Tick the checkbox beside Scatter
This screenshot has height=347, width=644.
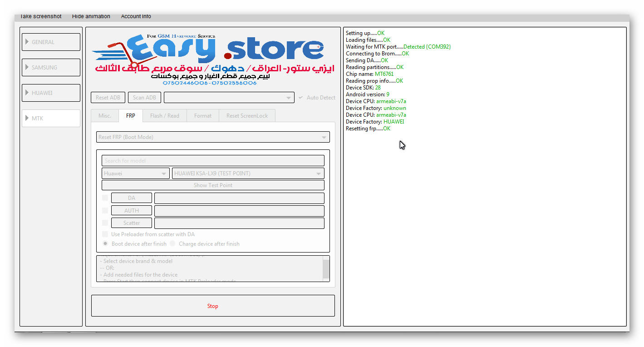point(105,223)
